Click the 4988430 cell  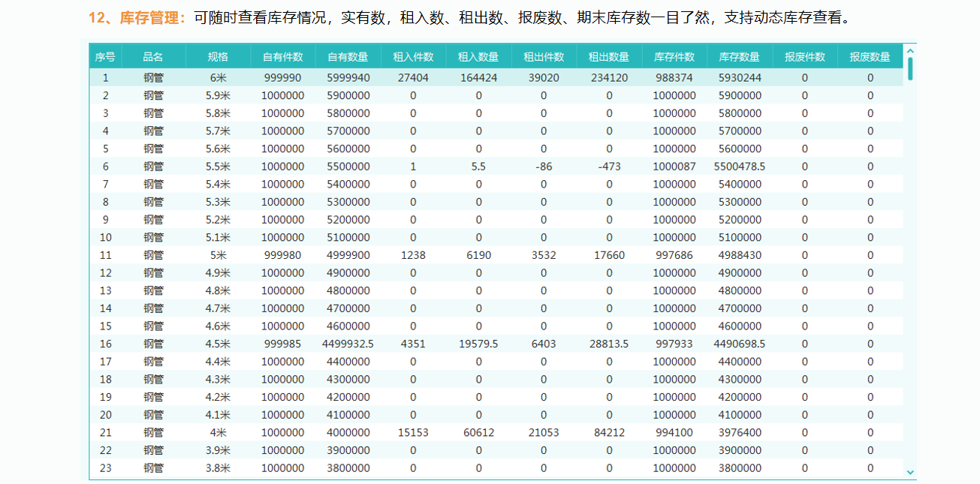point(740,255)
